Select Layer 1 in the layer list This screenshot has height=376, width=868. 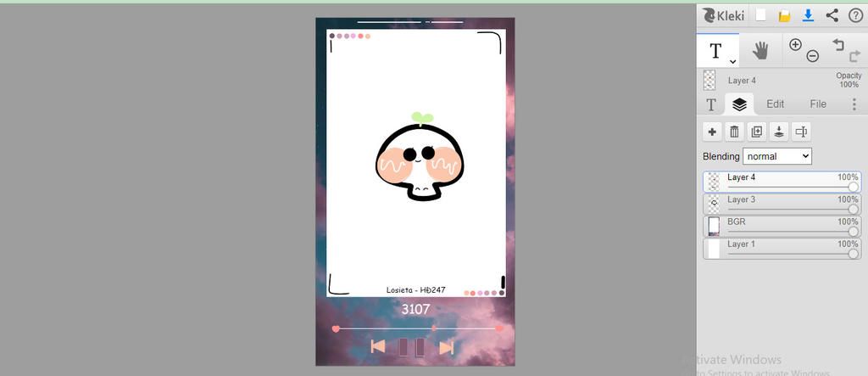coord(782,249)
